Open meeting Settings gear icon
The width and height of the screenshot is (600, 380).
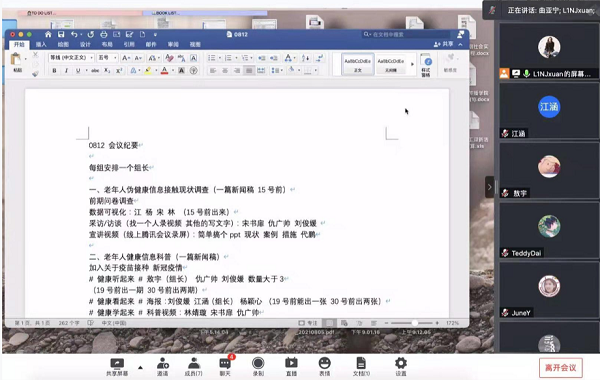401,367
